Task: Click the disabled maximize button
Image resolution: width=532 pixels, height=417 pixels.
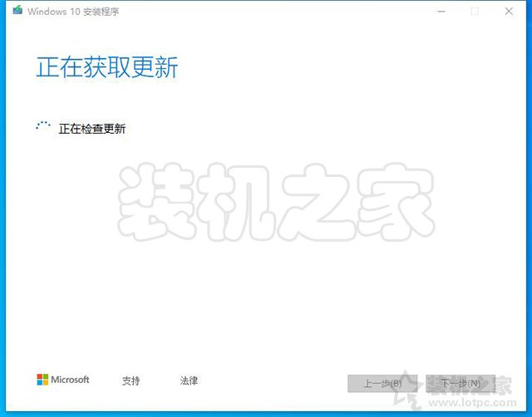Action: (x=475, y=12)
